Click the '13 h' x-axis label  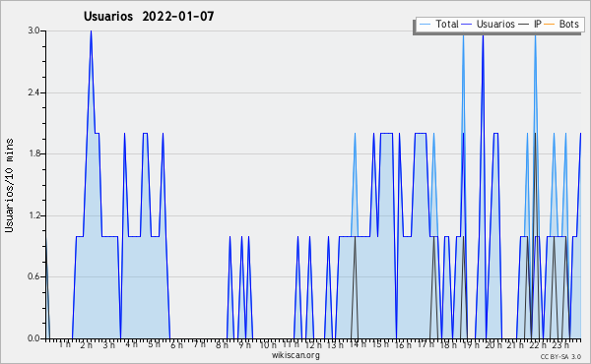335,344
